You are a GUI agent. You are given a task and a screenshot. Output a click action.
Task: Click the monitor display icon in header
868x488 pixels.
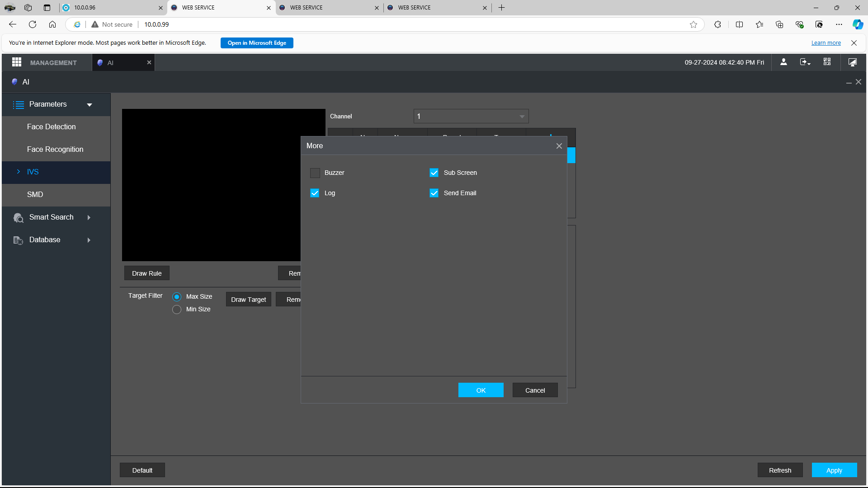852,62
